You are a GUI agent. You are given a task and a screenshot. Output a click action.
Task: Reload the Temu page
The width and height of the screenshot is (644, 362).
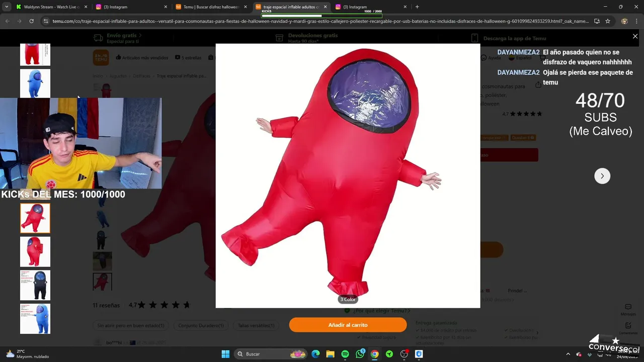pos(31,21)
